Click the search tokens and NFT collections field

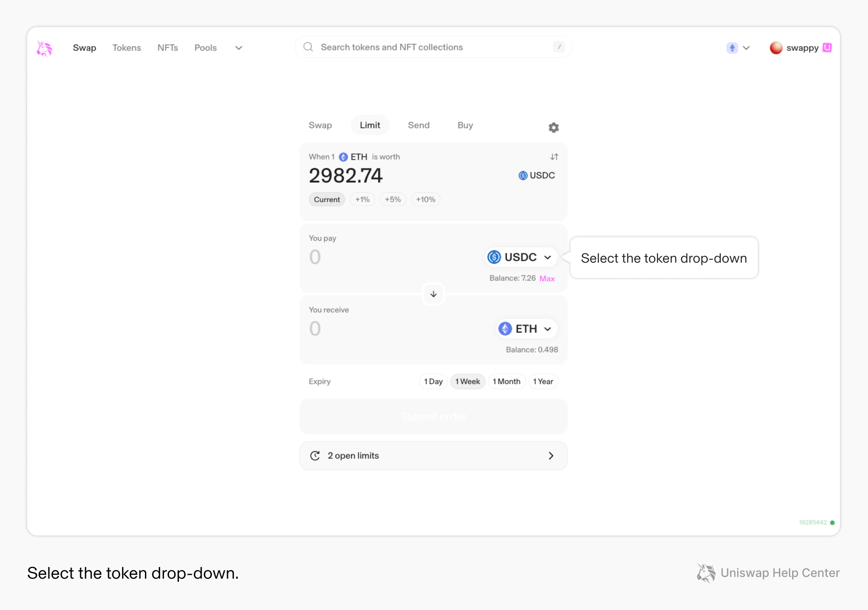tap(433, 47)
